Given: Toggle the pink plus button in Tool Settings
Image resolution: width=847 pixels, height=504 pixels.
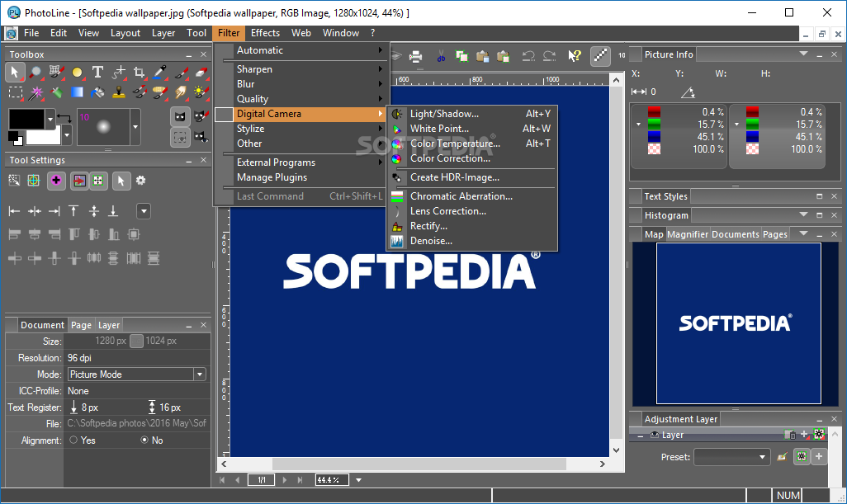Looking at the screenshot, I should (56, 181).
